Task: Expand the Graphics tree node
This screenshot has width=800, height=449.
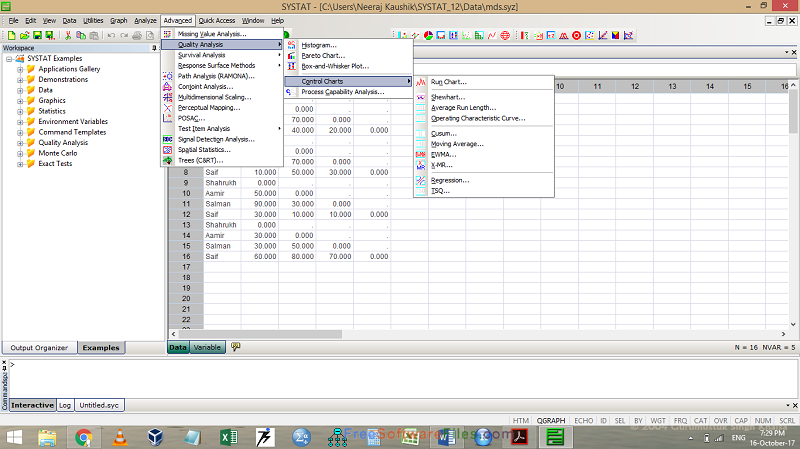Action: pyautogui.click(x=20, y=101)
